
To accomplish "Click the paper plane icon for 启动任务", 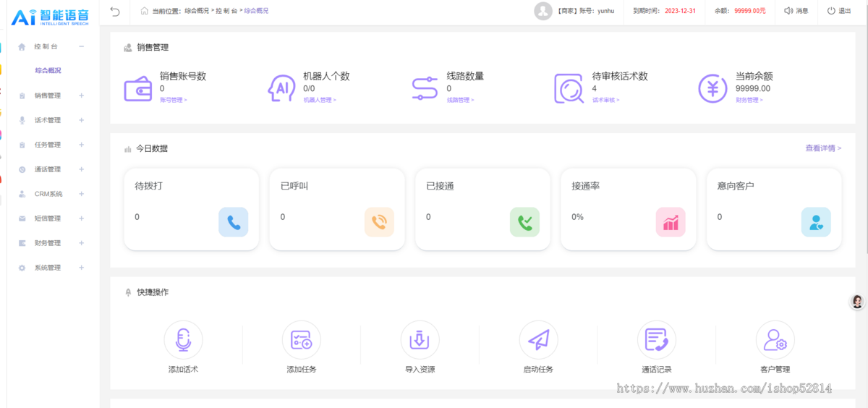I will point(538,339).
